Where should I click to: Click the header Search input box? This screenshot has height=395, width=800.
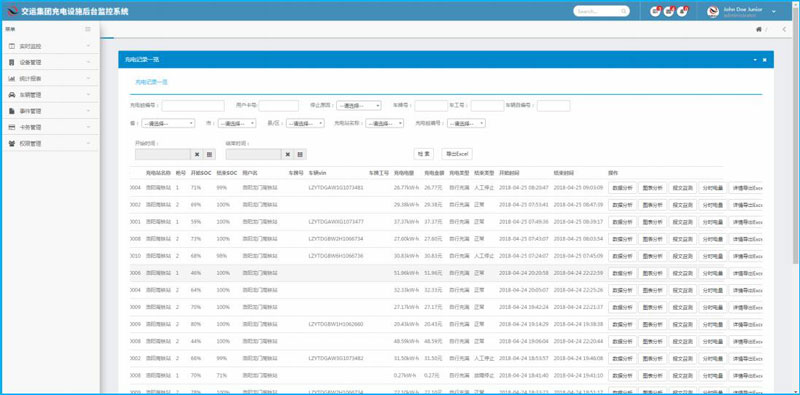coord(601,11)
